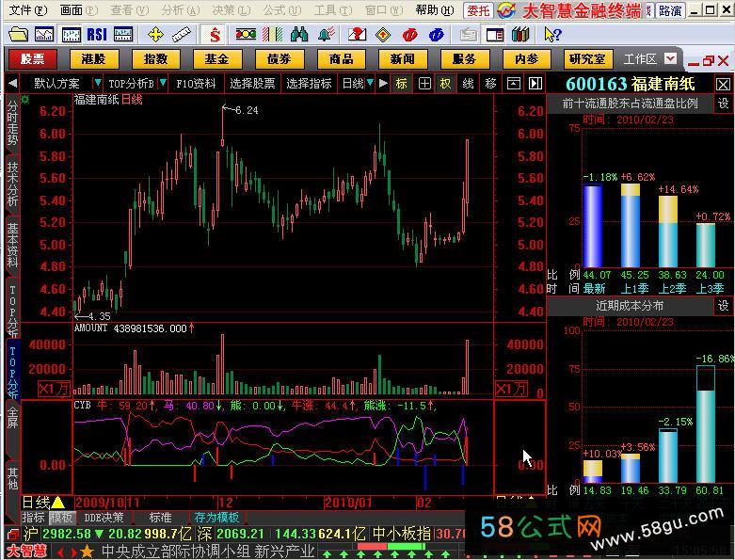Click the green gear icon in the chart corner
The width and height of the screenshot is (735, 560).
click(x=24, y=100)
